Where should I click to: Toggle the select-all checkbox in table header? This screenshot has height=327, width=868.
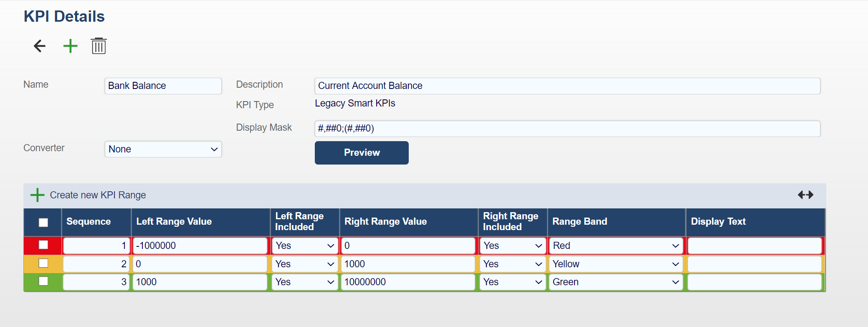43,222
